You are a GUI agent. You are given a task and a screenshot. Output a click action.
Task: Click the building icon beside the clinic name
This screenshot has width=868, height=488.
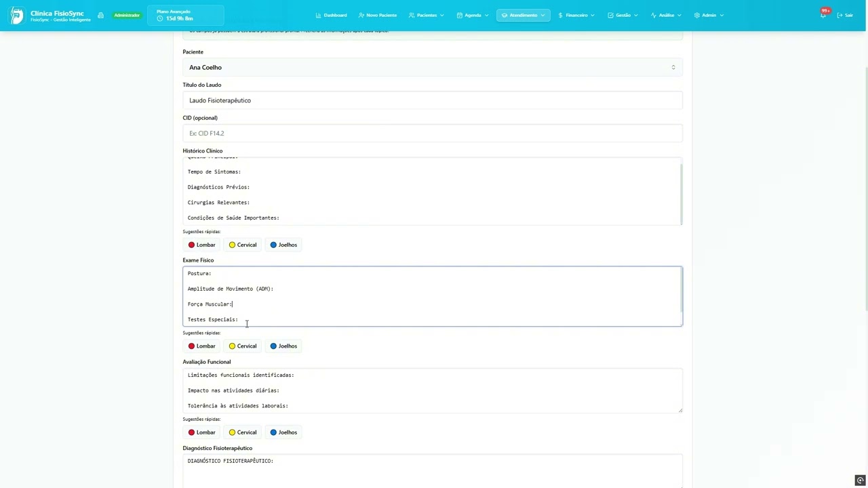click(x=100, y=15)
